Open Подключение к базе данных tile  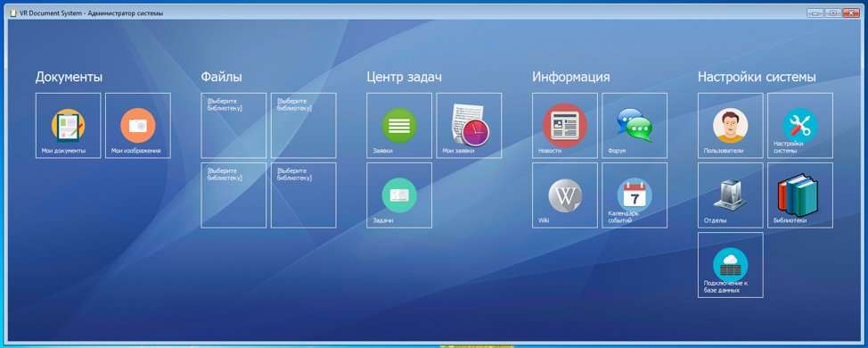click(730, 265)
